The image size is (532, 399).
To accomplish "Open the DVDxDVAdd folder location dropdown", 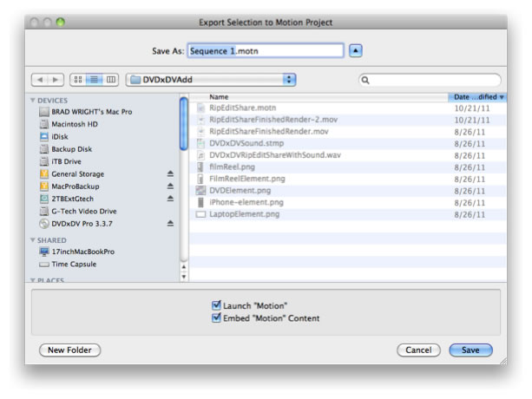I will click(211, 80).
